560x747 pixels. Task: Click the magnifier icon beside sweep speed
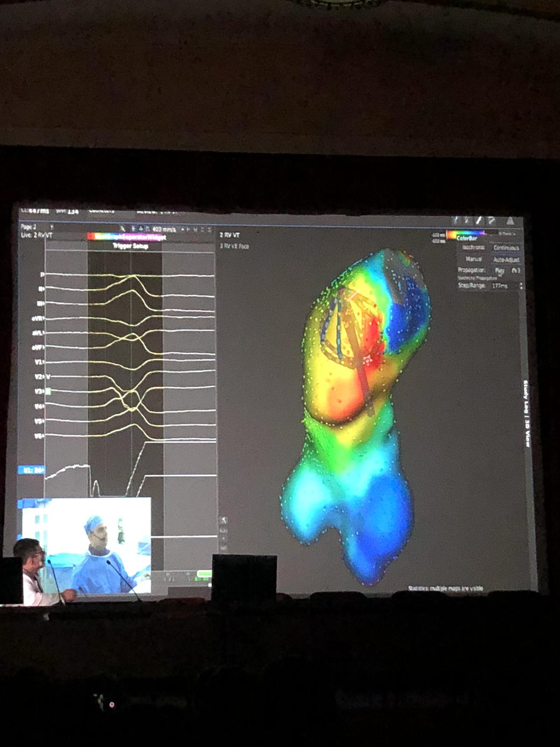123,229
